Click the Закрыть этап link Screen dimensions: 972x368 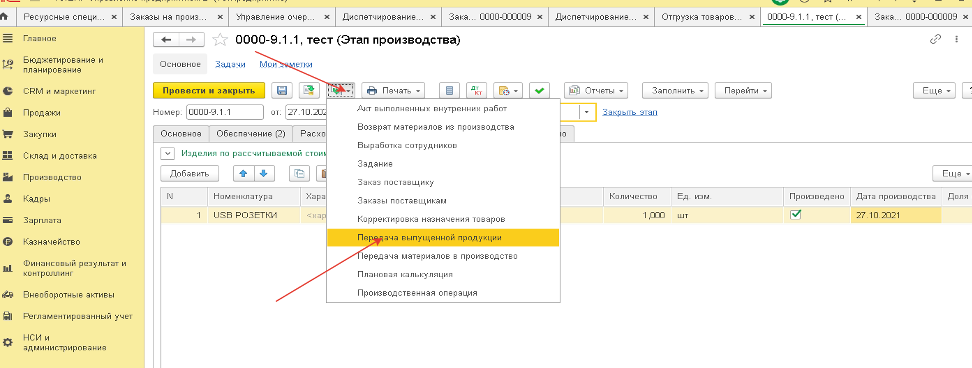pyautogui.click(x=630, y=112)
